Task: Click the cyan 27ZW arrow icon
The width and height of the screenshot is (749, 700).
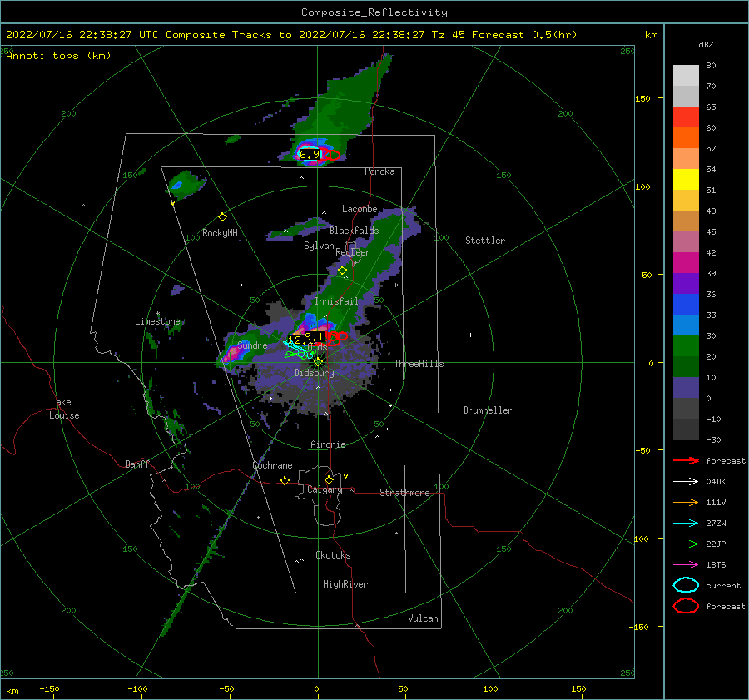Action: 686,524
